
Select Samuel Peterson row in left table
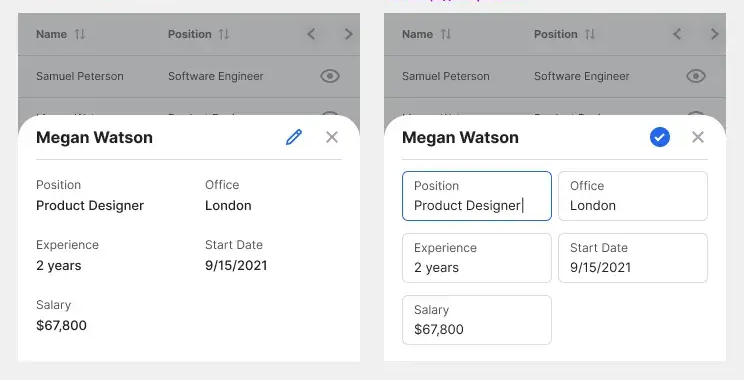[189, 76]
